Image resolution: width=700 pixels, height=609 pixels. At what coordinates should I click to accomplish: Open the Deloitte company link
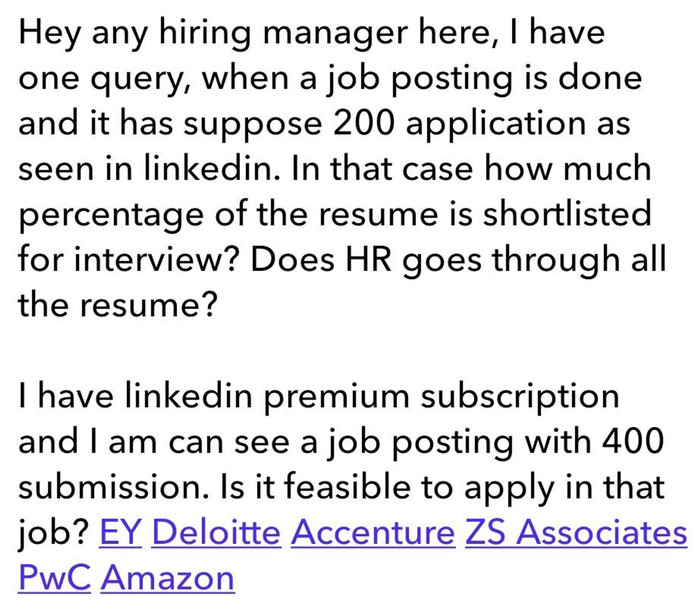(x=216, y=532)
